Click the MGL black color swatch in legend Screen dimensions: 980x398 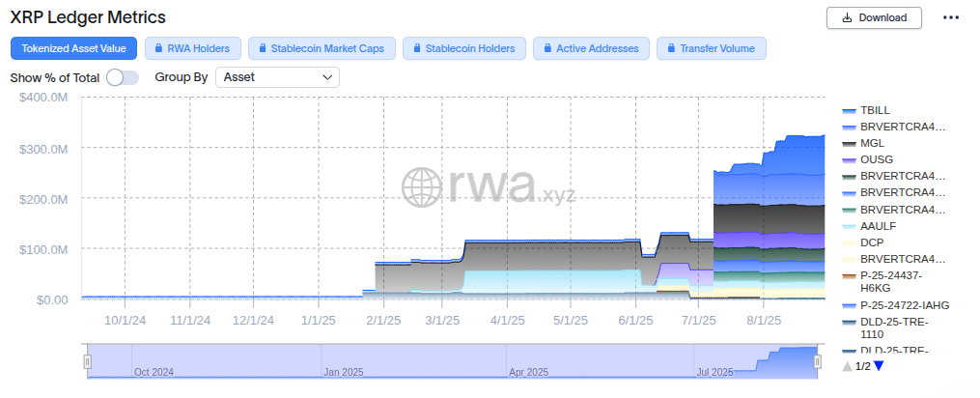coord(849,143)
